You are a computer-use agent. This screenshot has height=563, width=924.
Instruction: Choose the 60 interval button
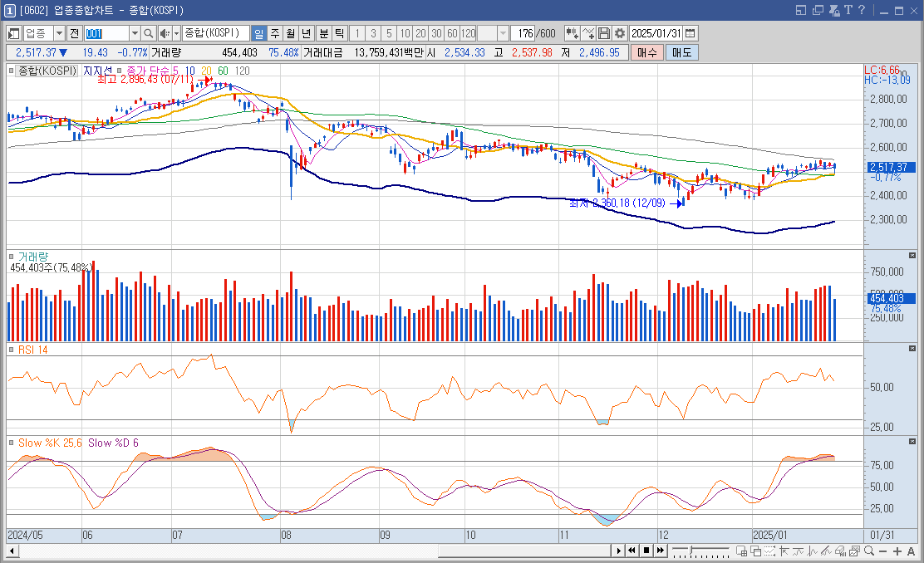point(453,33)
